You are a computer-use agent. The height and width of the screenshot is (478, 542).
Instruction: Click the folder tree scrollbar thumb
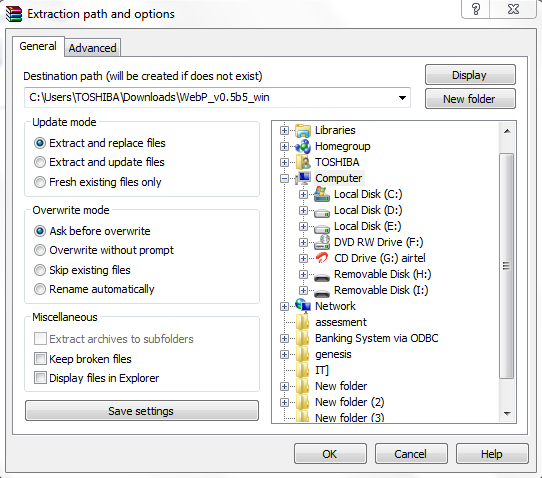click(x=507, y=266)
